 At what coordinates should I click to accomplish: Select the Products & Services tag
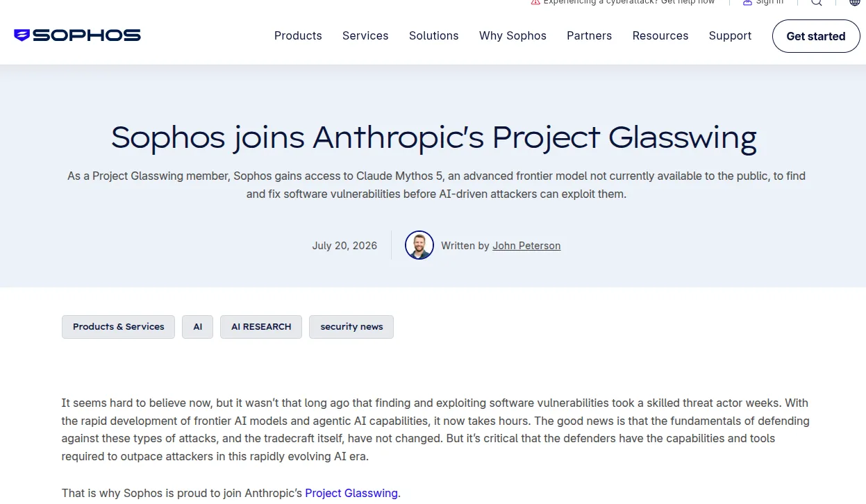tap(118, 327)
